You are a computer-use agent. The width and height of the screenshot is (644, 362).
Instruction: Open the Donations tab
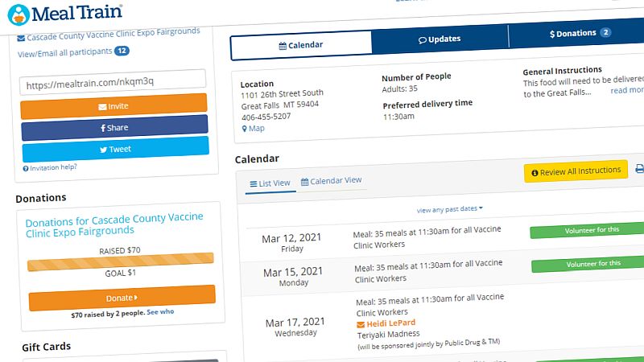click(x=576, y=34)
